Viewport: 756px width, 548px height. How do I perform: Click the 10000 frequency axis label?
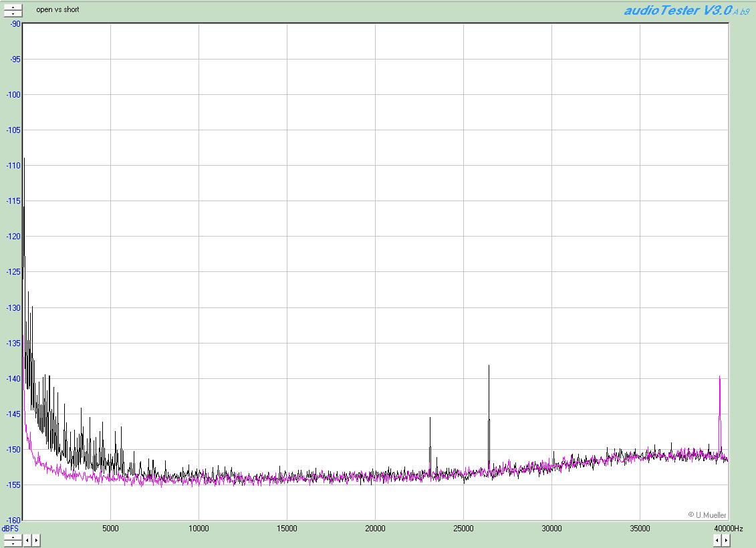[199, 529]
